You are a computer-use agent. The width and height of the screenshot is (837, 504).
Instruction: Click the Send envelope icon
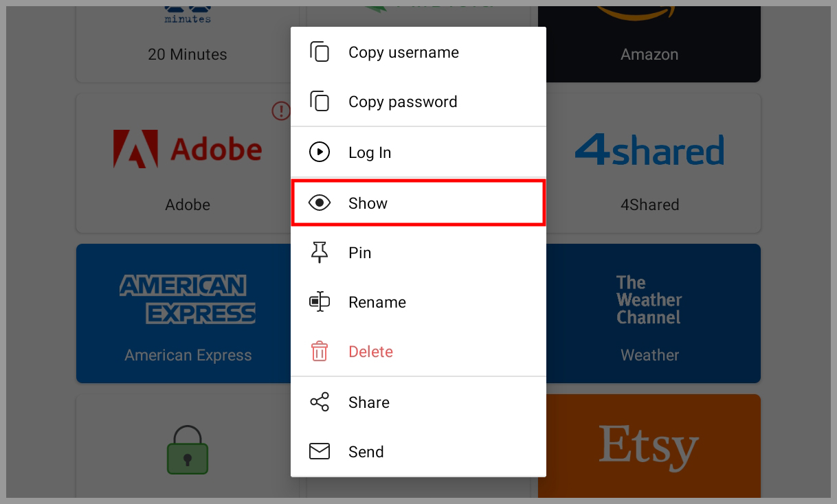tap(319, 451)
